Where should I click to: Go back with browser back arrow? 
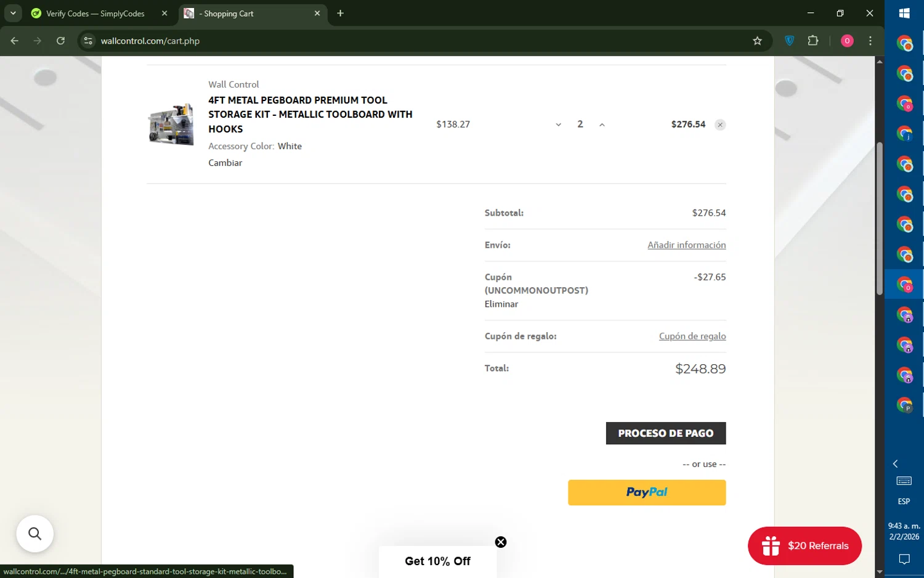pos(15,41)
